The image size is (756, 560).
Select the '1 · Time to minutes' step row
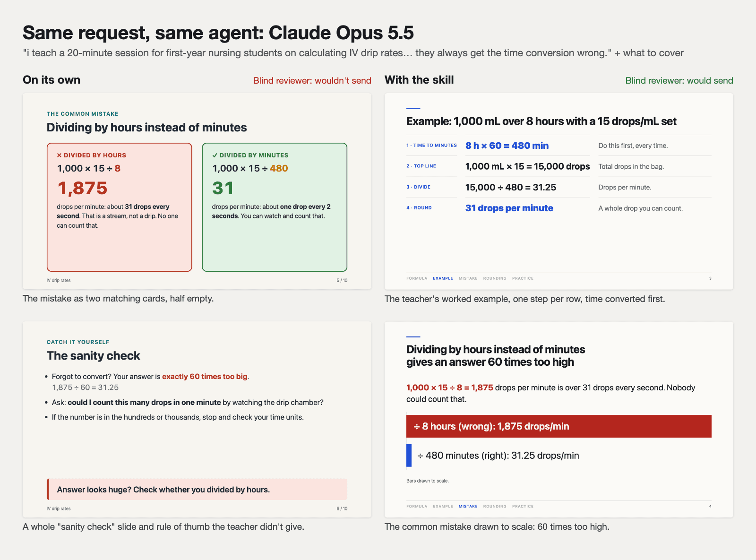(558, 146)
